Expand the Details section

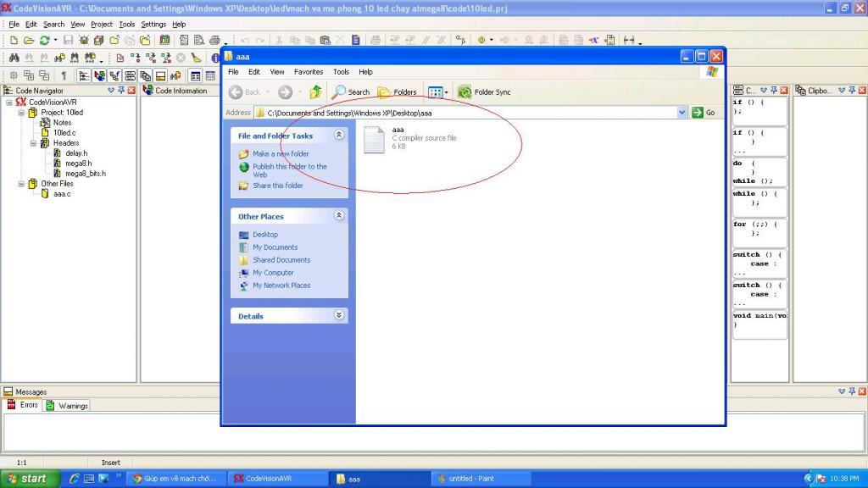tap(339, 315)
